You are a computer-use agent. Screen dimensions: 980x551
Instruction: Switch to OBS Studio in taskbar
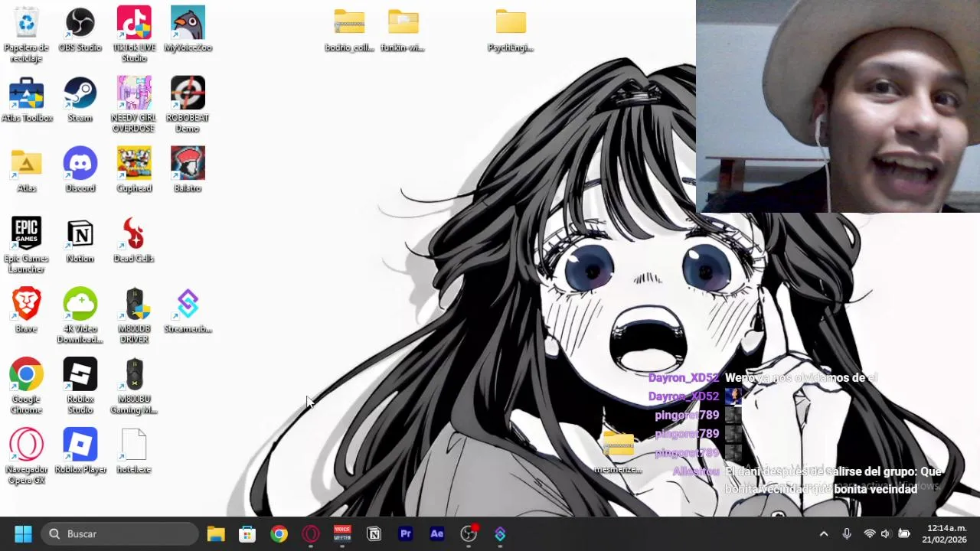469,533
